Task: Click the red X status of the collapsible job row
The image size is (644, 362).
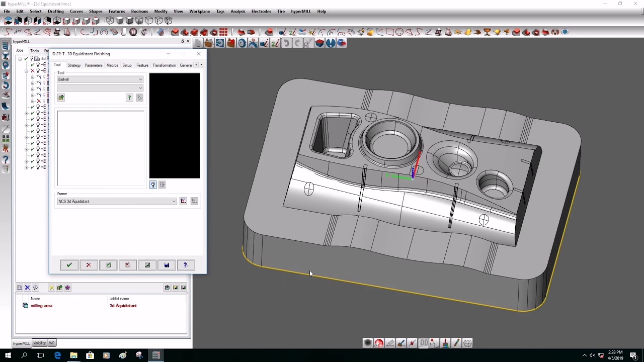Action: pos(33,71)
